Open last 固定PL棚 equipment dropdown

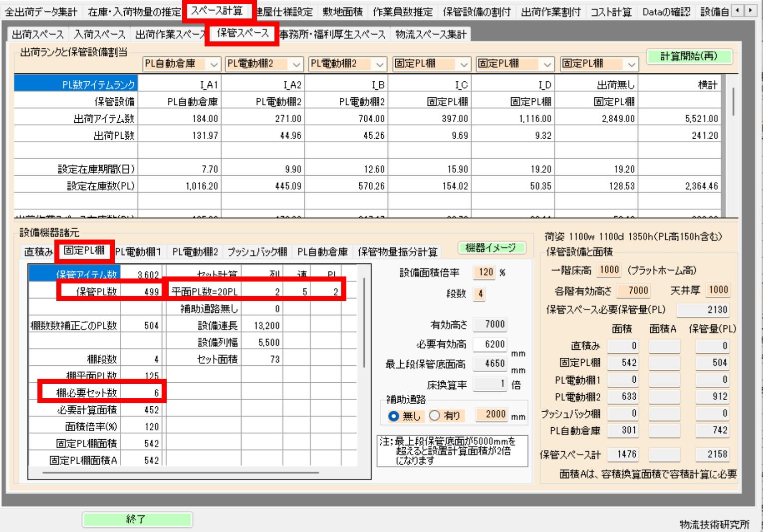pos(632,64)
